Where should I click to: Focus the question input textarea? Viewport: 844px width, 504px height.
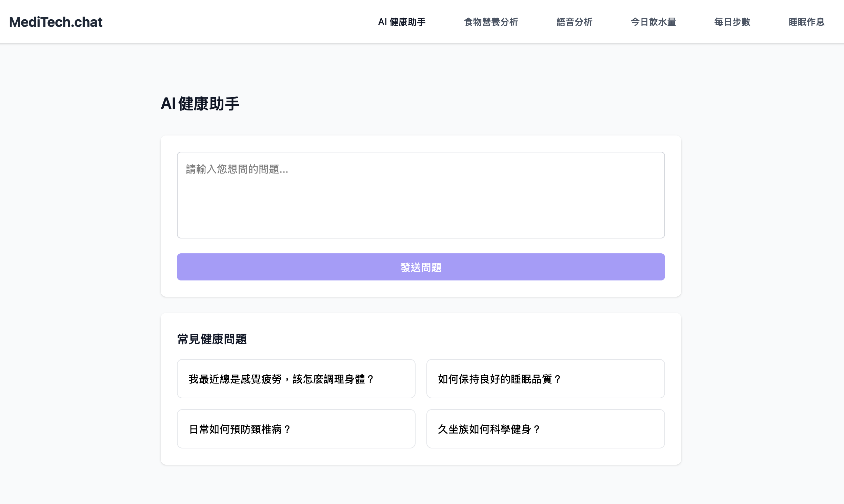421,204
